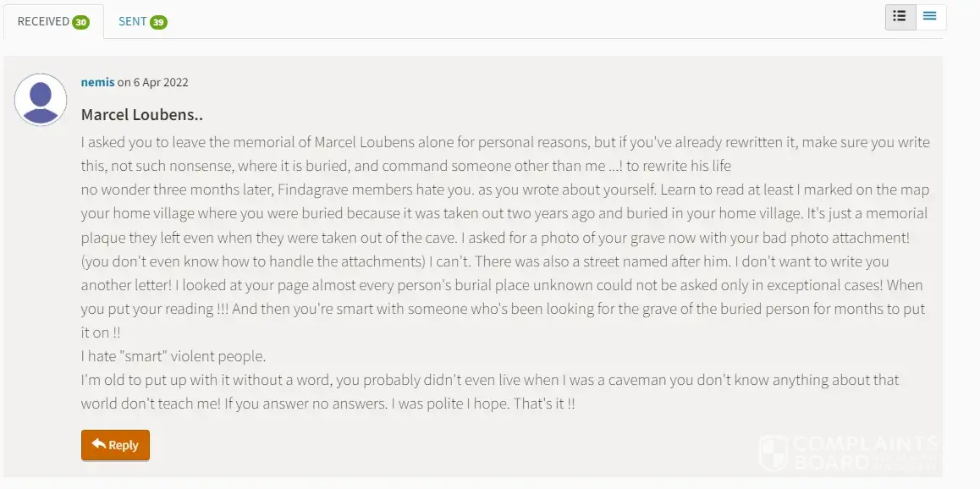This screenshot has width=980, height=489.
Task: Click the line beginning "I'm old to put up"
Action: pos(490,380)
